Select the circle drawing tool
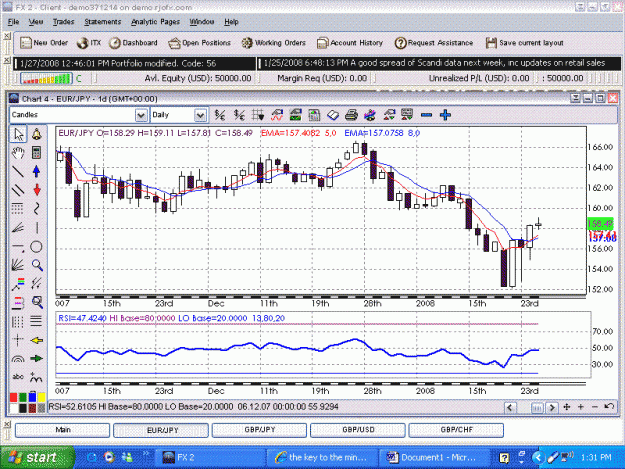Image resolution: width=625 pixels, height=469 pixels. 36,247
